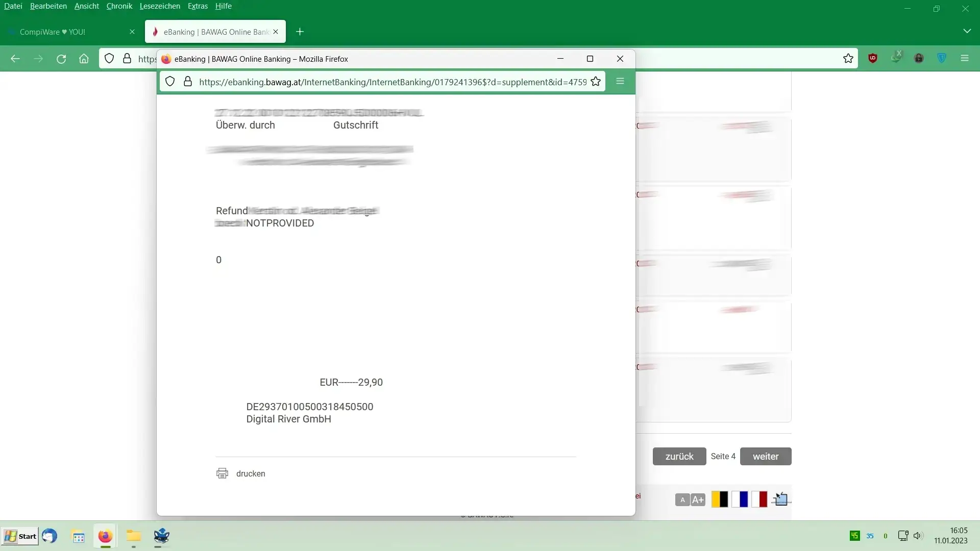Show popup site security padlock info
The height and width of the screenshot is (551, 980).
click(x=188, y=82)
